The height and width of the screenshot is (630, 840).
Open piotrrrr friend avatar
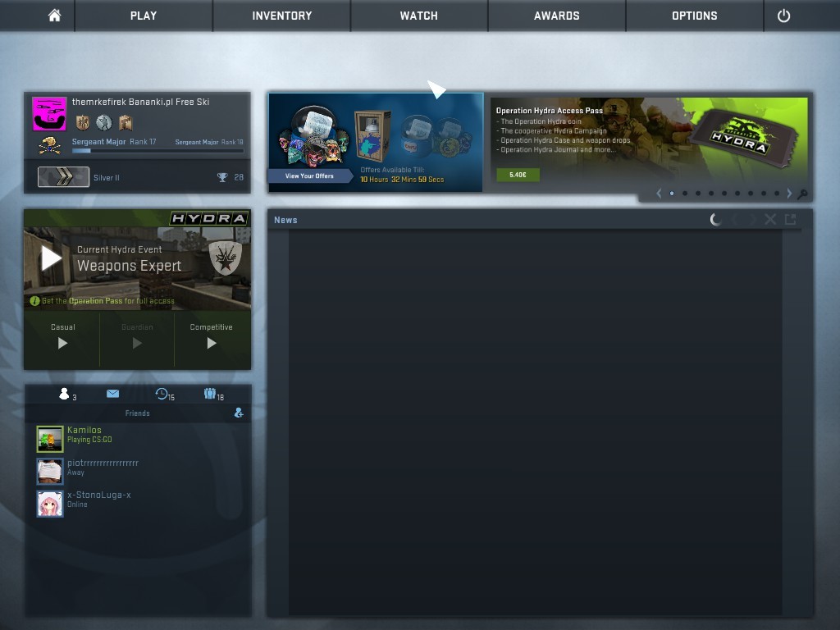click(50, 472)
